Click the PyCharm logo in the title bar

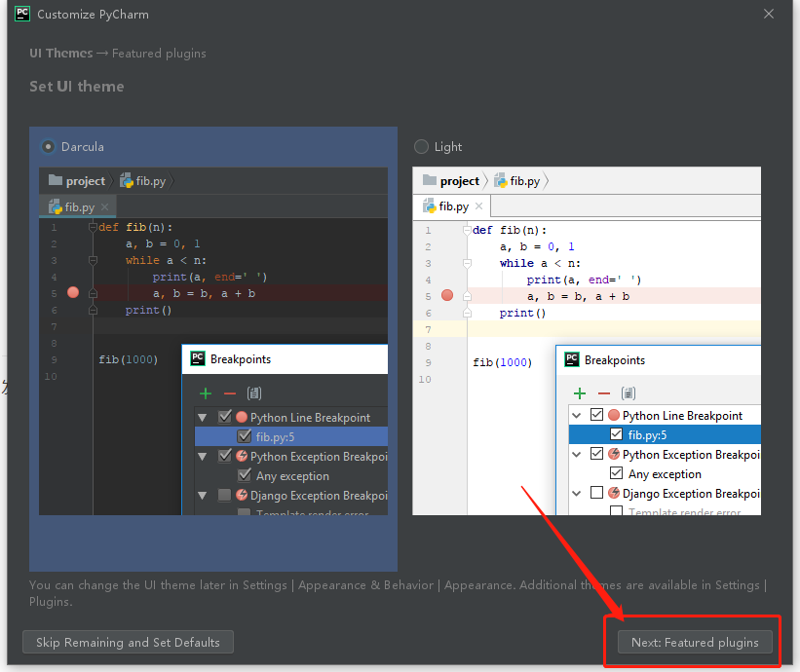pyautogui.click(x=21, y=14)
